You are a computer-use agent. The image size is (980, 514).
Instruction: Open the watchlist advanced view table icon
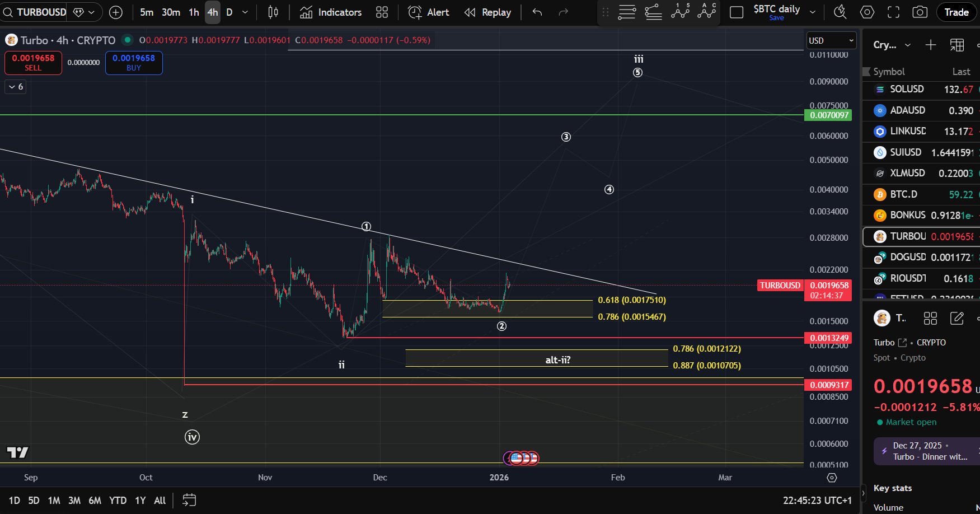[x=957, y=45]
